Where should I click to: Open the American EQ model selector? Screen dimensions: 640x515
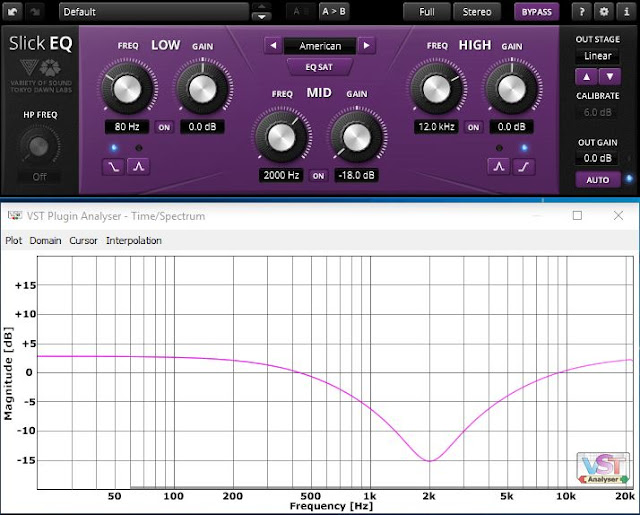[x=320, y=46]
